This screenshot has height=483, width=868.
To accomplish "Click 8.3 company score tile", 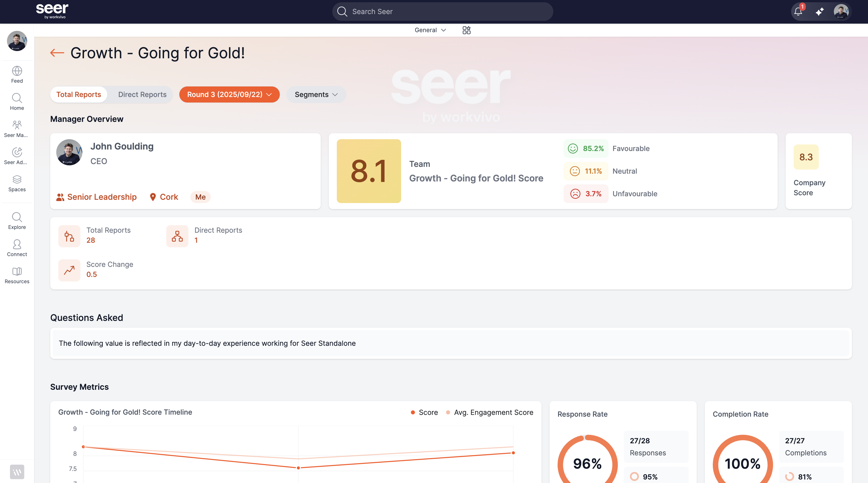I will (806, 157).
